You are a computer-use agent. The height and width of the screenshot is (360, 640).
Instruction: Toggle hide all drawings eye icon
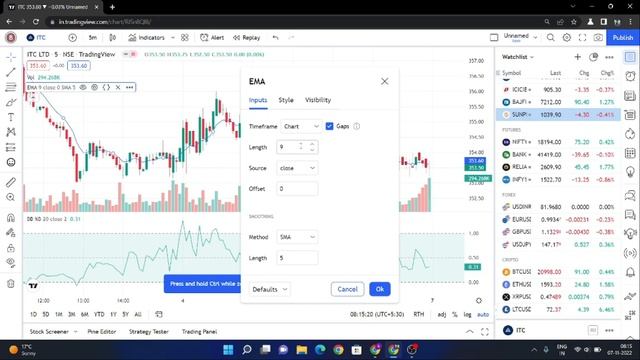click(x=11, y=263)
